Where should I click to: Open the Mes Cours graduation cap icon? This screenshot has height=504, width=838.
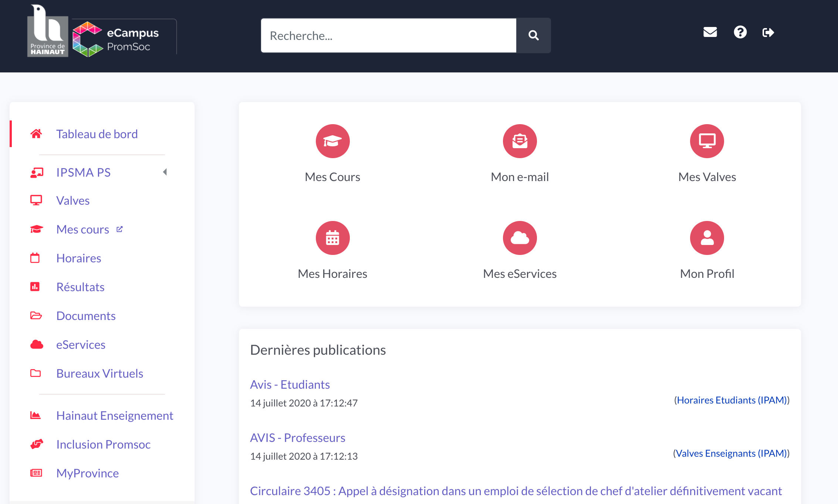(x=332, y=141)
